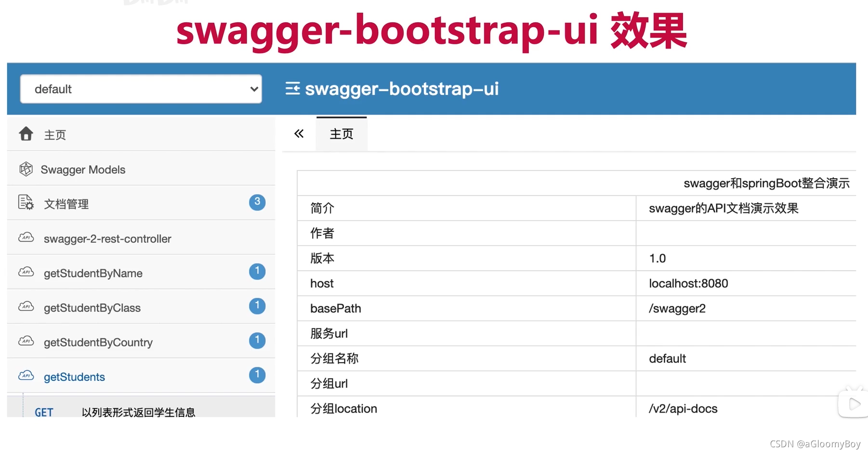The image size is (868, 454).
Task: Expand the getStudentByCountry group
Action: pyautogui.click(x=141, y=342)
